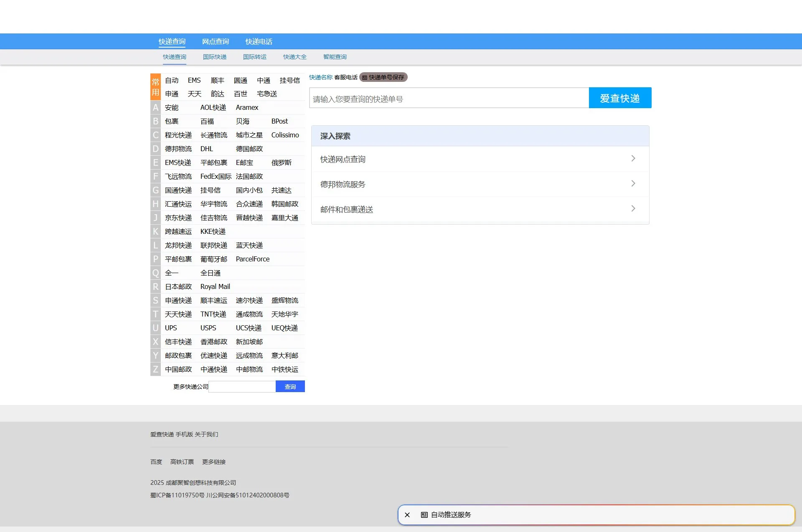This screenshot has height=532, width=802.
Task: Open the 邮件和包裹递送 suggestion row
Action: coord(480,209)
